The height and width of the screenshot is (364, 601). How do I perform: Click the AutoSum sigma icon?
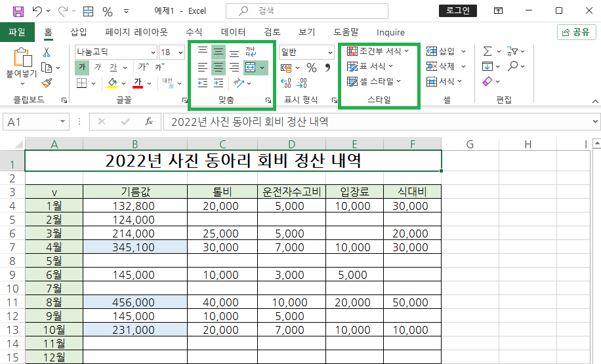[487, 51]
